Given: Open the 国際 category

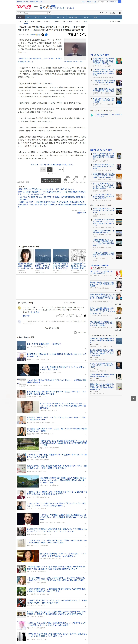Looking at the screenshot, I should tap(32, 21).
